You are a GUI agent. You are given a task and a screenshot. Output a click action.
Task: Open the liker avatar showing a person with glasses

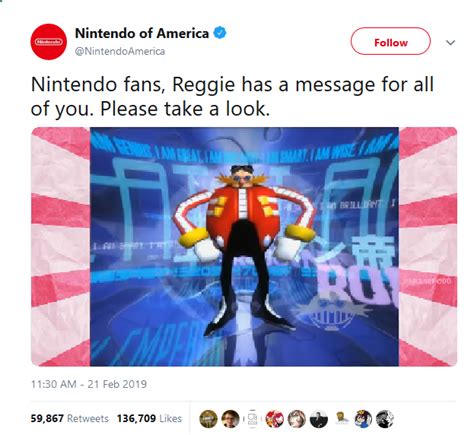[x=230, y=419]
